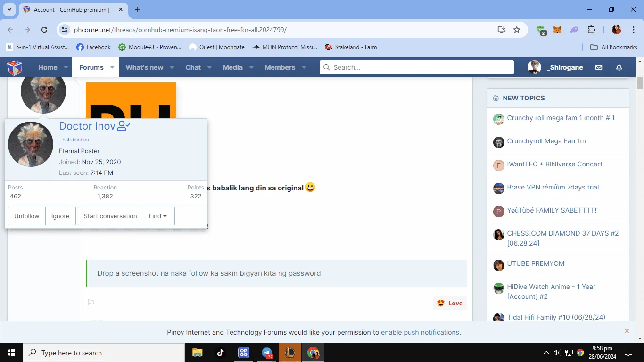Open TikTok from the taskbar
The height and width of the screenshot is (362, 644).
pos(220,353)
